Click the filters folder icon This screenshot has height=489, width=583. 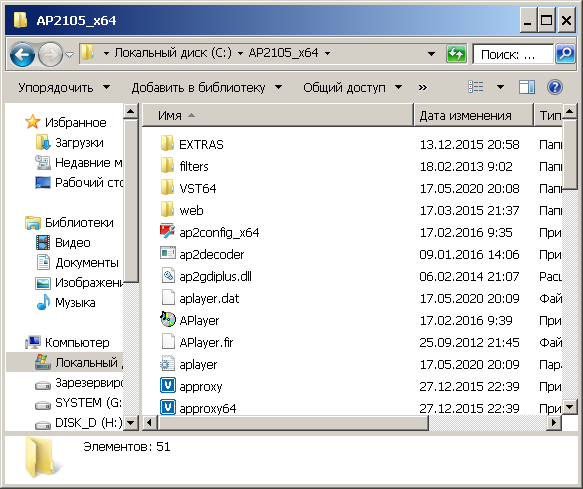point(167,165)
